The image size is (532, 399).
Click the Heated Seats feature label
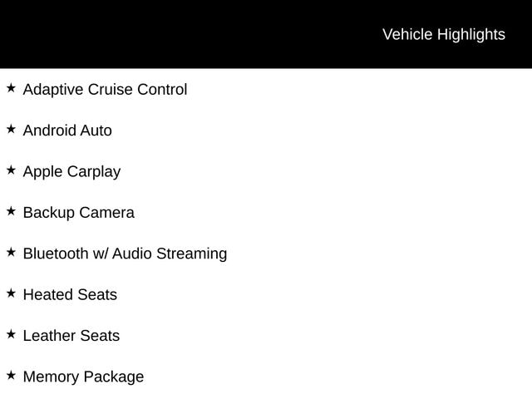70,294
